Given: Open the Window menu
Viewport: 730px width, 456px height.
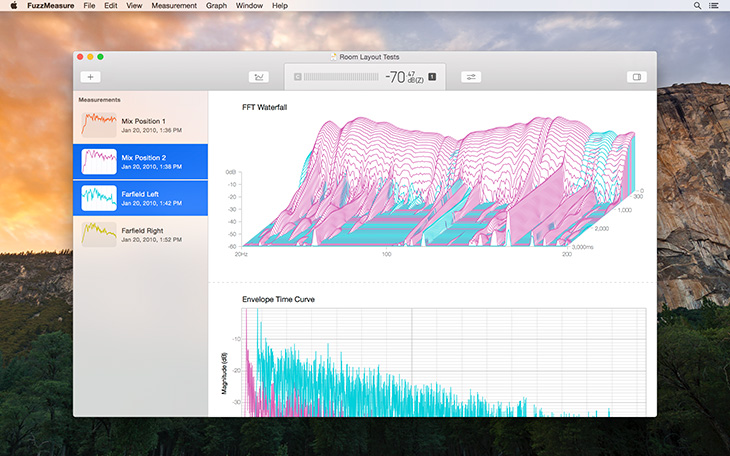Looking at the screenshot, I should (250, 6).
